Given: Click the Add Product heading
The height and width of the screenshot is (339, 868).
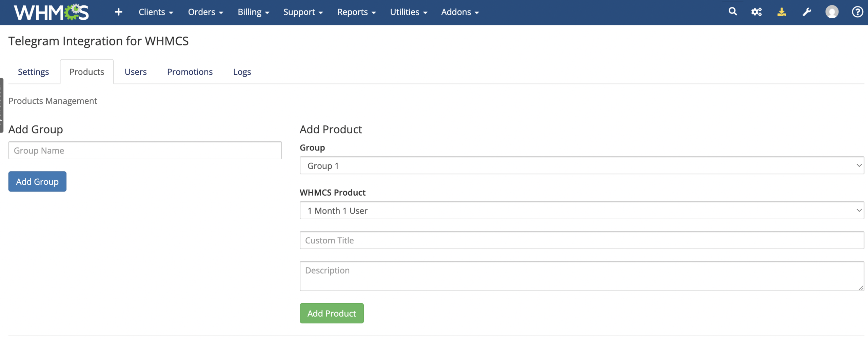Looking at the screenshot, I should (331, 129).
